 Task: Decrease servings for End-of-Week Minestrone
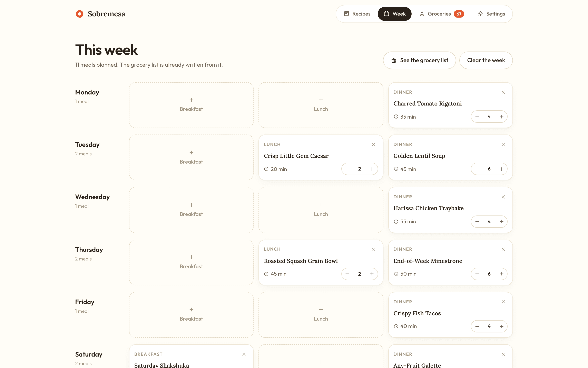point(477,274)
